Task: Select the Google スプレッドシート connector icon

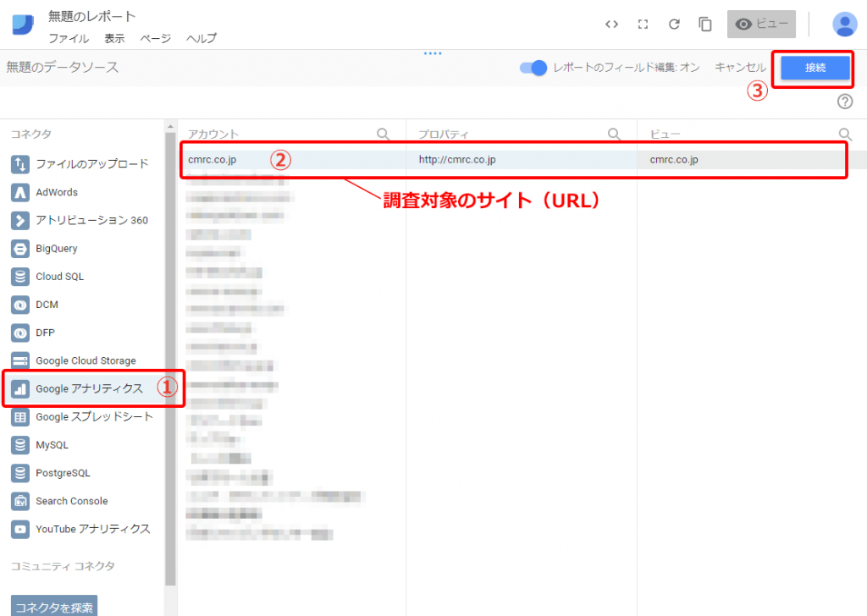Action: 20,417
